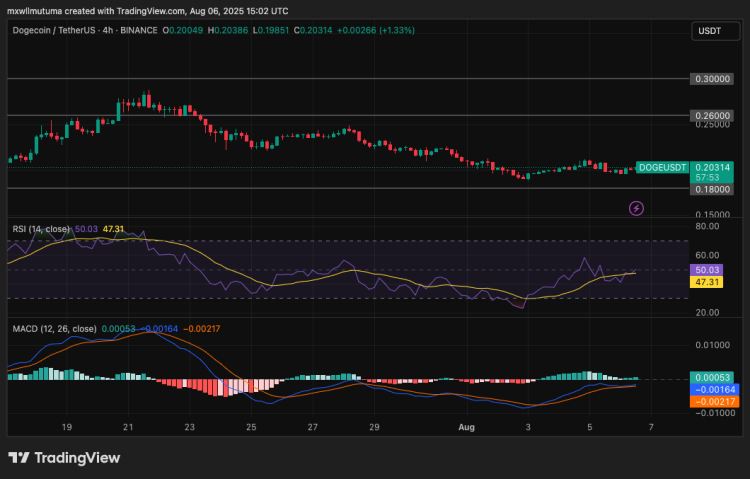Click the TradingView wordmark text

tap(77, 458)
